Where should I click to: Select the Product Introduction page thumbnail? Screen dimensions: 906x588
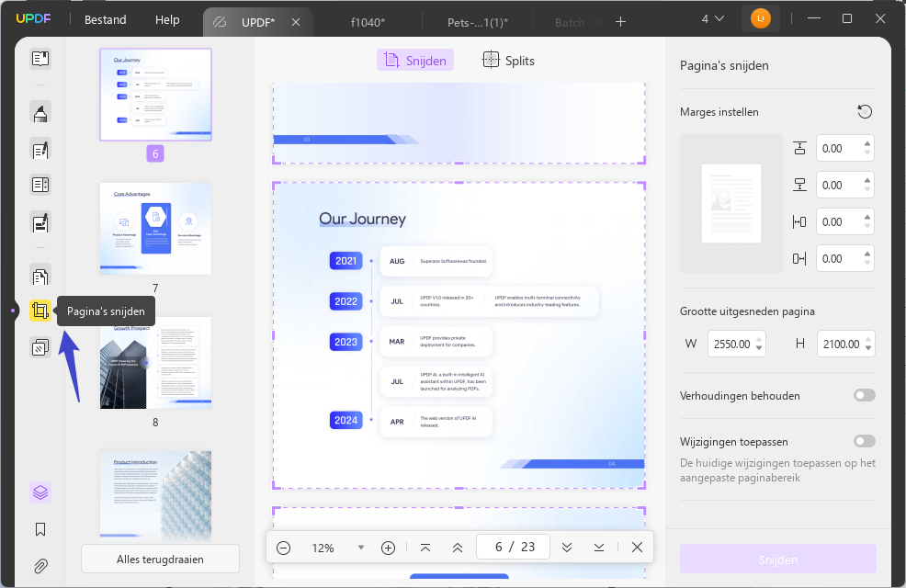coord(155,495)
